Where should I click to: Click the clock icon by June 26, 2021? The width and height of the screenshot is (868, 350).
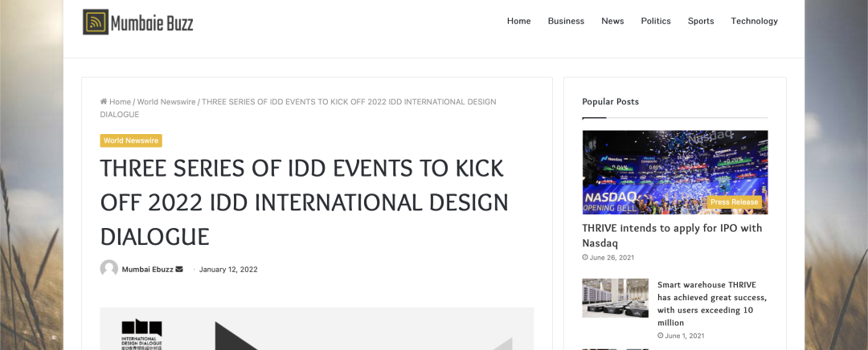585,258
